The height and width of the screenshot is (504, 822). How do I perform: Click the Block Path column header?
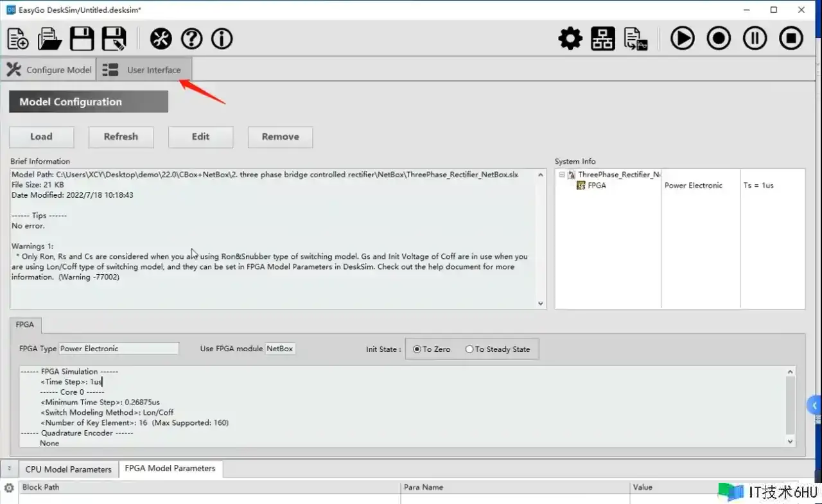coord(209,487)
